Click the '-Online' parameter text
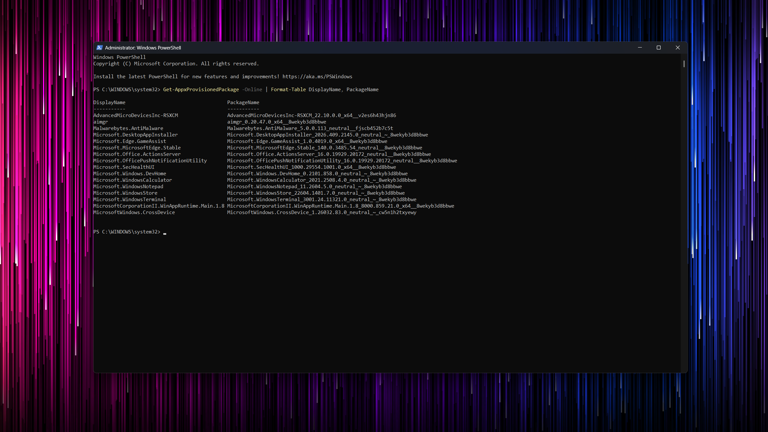The width and height of the screenshot is (768, 432). 252,90
